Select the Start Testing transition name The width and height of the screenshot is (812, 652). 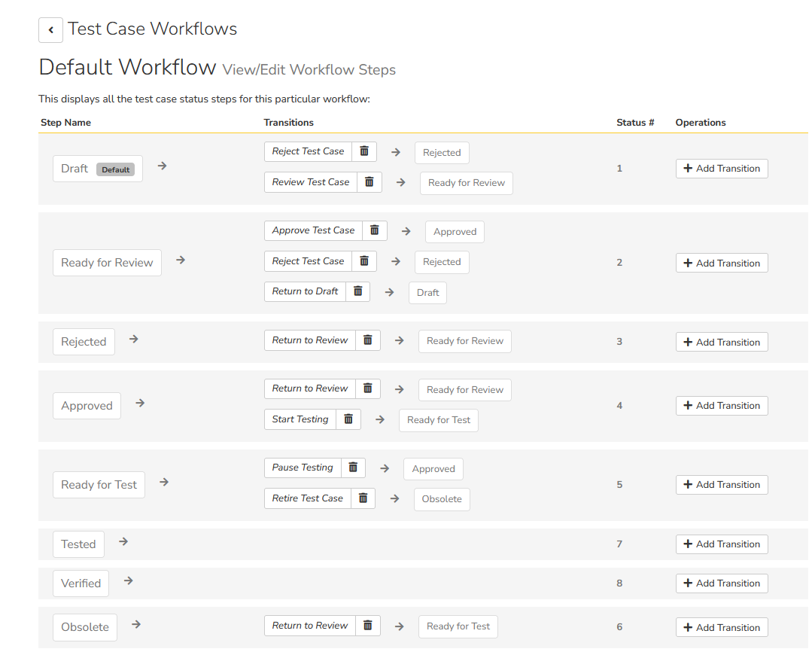pos(300,419)
